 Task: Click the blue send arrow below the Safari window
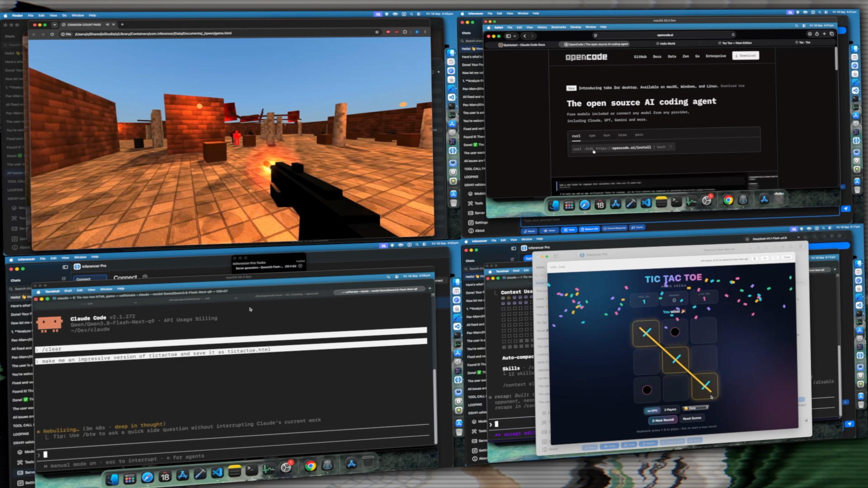845,209
